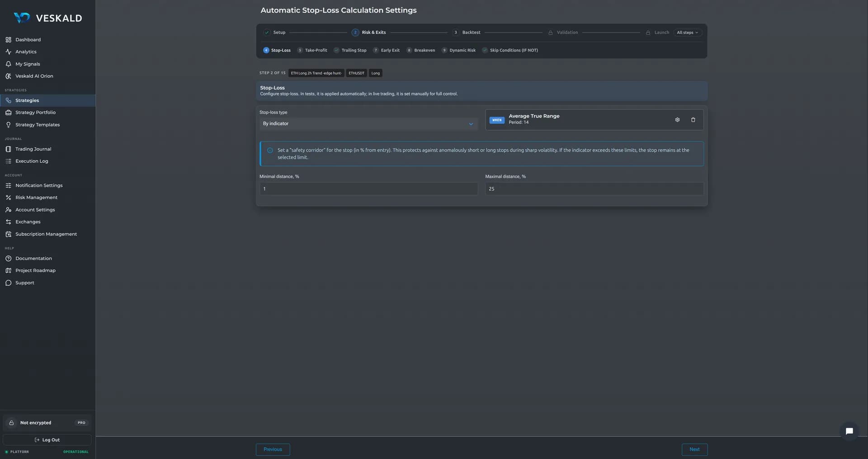Expand the Stop-loss type dropdown
The height and width of the screenshot is (459, 868).
368,124
